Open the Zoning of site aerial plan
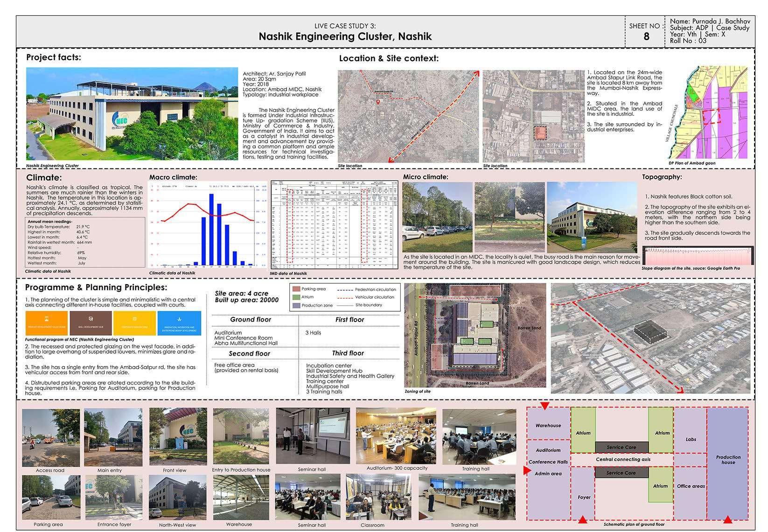Screen dimensions: 768x532 pyautogui.click(x=475, y=336)
